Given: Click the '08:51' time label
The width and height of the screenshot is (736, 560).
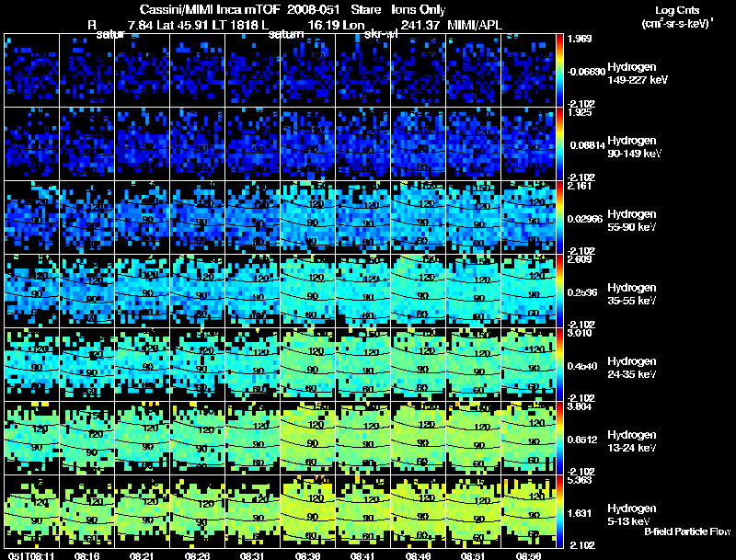Looking at the screenshot, I should tap(473, 555).
